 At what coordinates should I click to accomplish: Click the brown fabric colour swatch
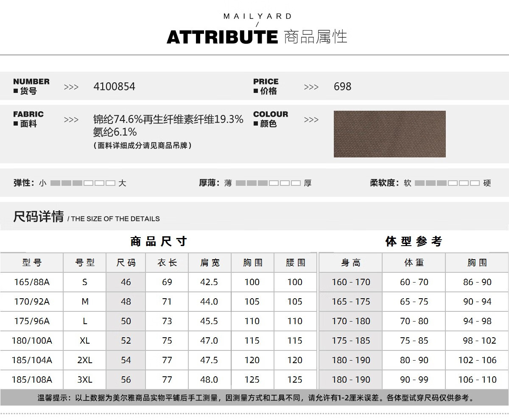tap(389, 134)
